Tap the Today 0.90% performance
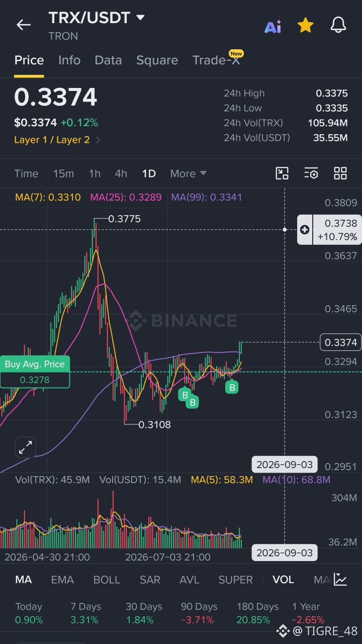The image size is (362, 644). click(x=29, y=613)
